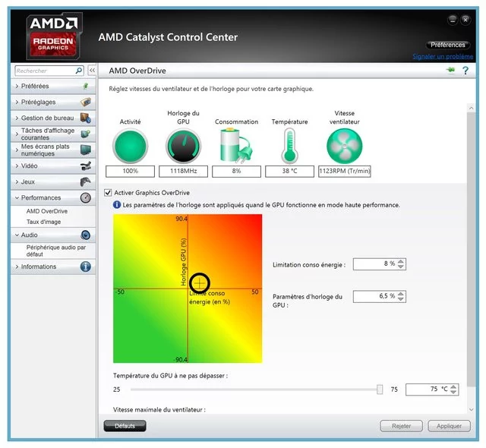
Task: Click the Appliquer button
Action: click(x=449, y=426)
